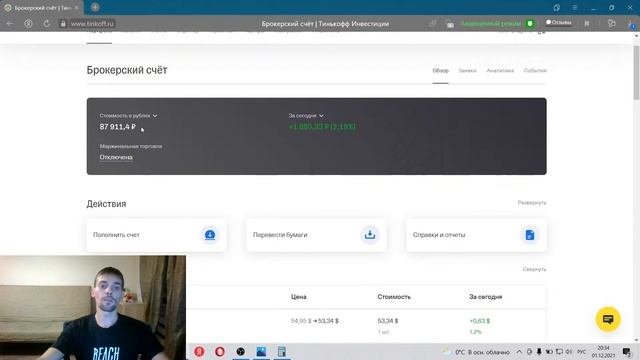
Task: Click the Пополнить счет deposit icon
Action: click(x=210, y=235)
